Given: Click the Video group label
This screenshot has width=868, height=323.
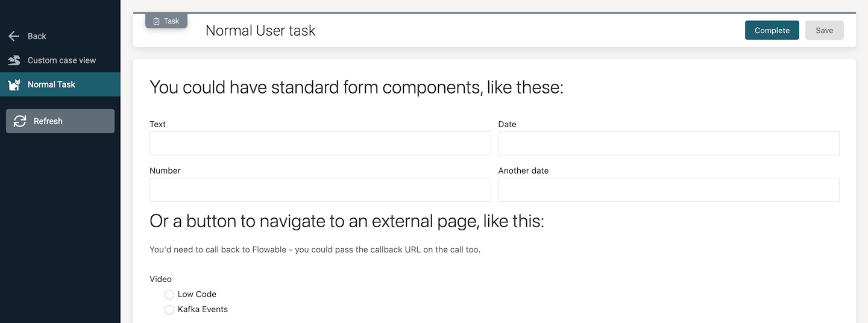Looking at the screenshot, I should point(160,279).
